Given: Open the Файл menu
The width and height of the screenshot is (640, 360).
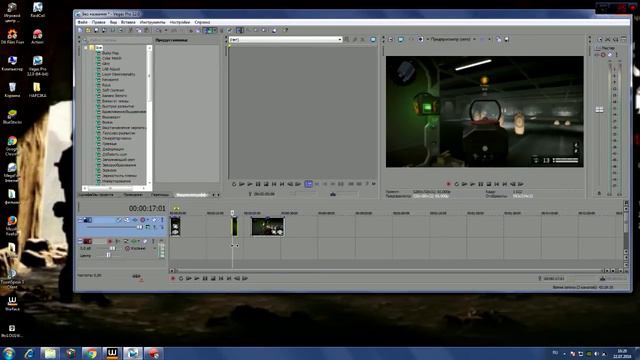Looking at the screenshot, I should pyautogui.click(x=82, y=22).
